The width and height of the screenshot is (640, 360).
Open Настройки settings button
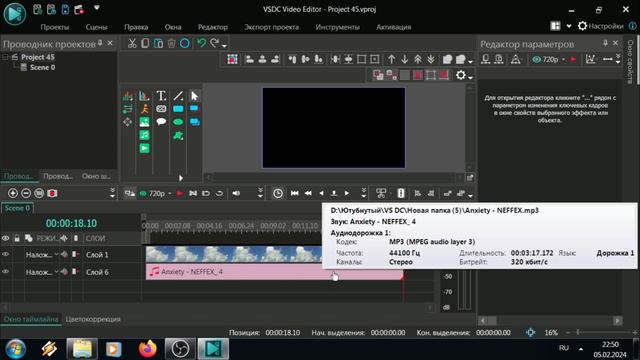[601, 26]
